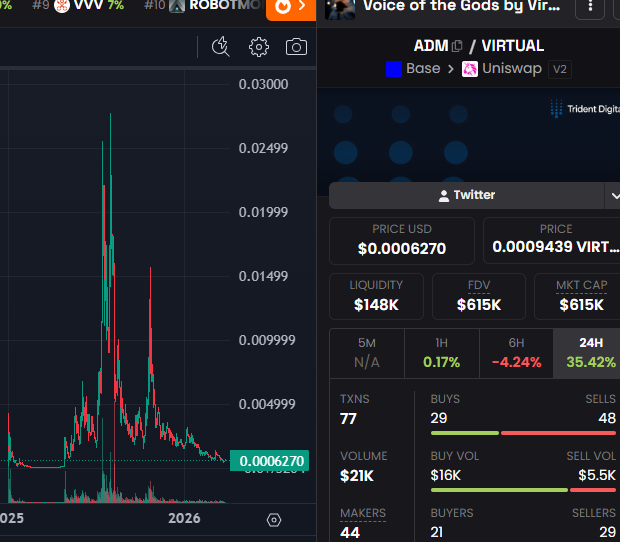The width and height of the screenshot is (620, 542).
Task: Click the buy vol versus sell vol bar
Action: [523, 490]
